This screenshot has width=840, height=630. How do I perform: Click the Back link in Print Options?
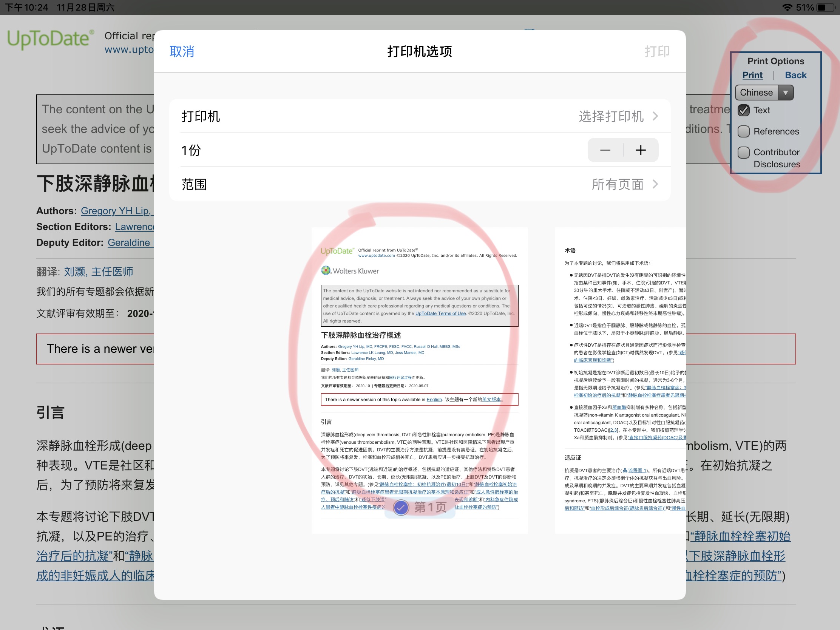coord(795,75)
